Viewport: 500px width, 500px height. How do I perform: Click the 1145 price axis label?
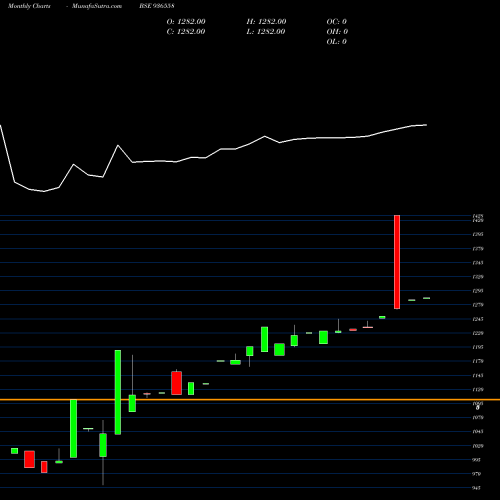pos(478,375)
